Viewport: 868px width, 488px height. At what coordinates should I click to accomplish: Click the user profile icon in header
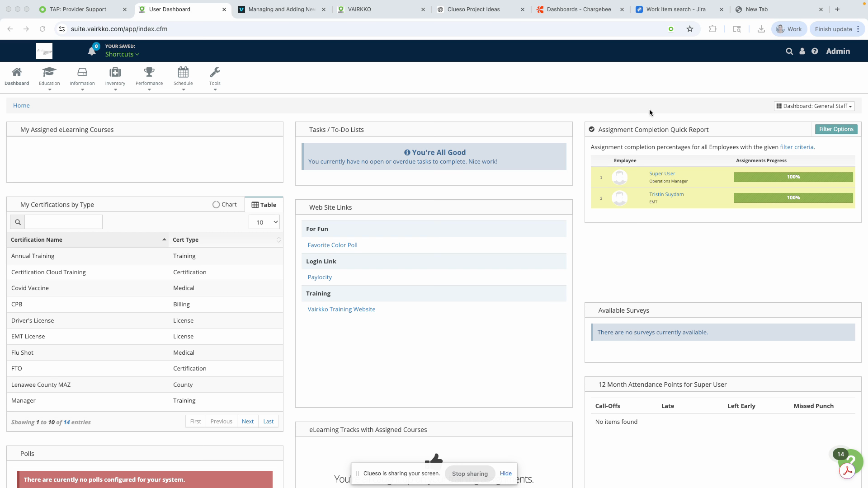[x=802, y=52]
